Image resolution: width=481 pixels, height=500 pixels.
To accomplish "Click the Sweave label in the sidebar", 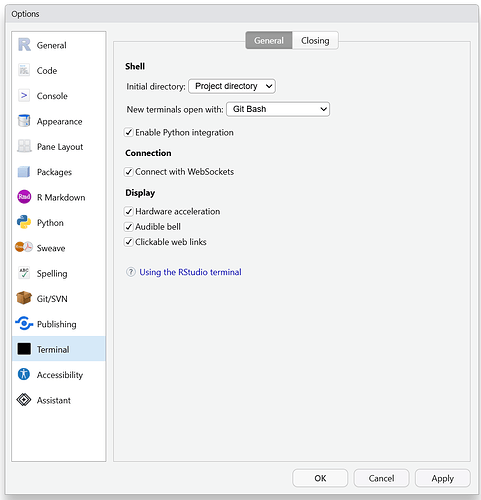I will [51, 248].
